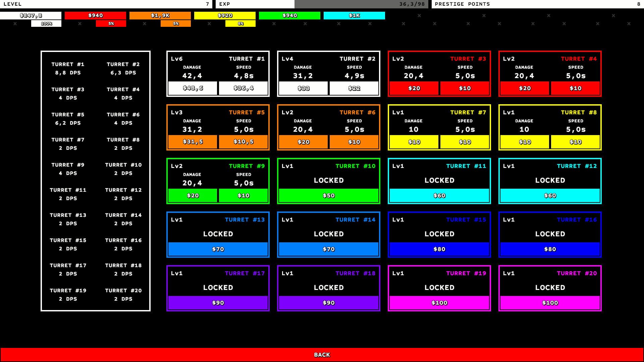This screenshot has height=362, width=644.
Task: Unlock Turret #13 for $70
Action: pyautogui.click(x=218, y=249)
